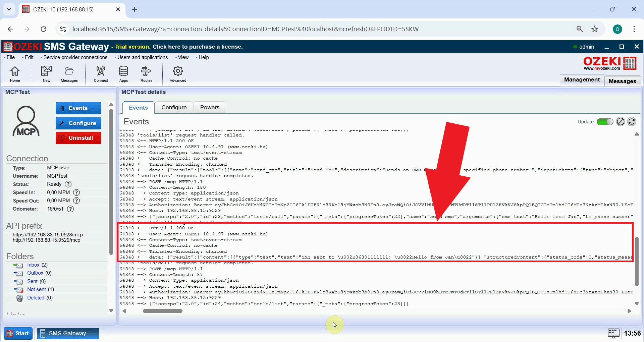Click the red Uninstall button
644x342 pixels.
[x=78, y=138]
